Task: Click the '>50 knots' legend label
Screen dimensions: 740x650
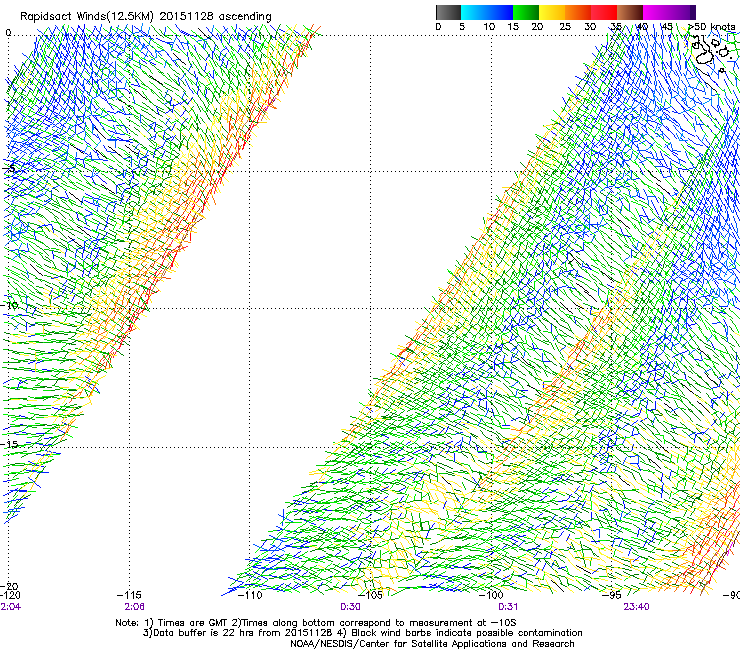Action: pos(711,27)
